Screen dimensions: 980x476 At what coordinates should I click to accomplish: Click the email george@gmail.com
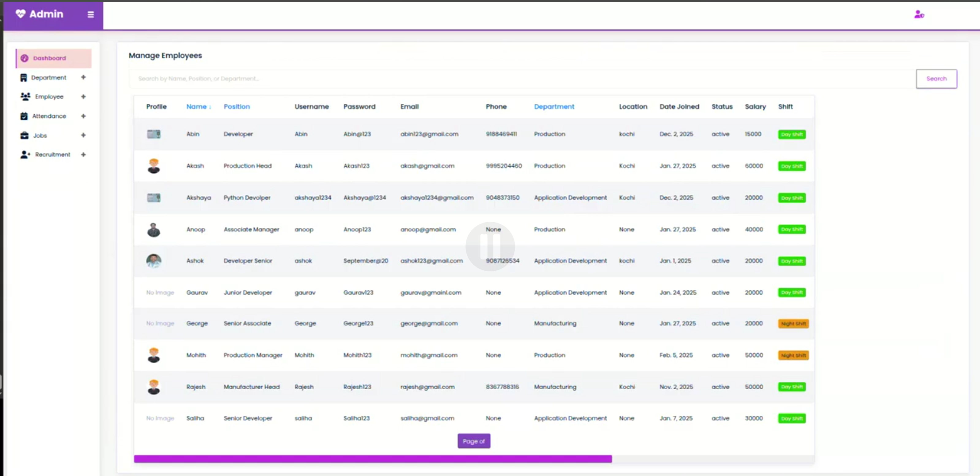(429, 323)
